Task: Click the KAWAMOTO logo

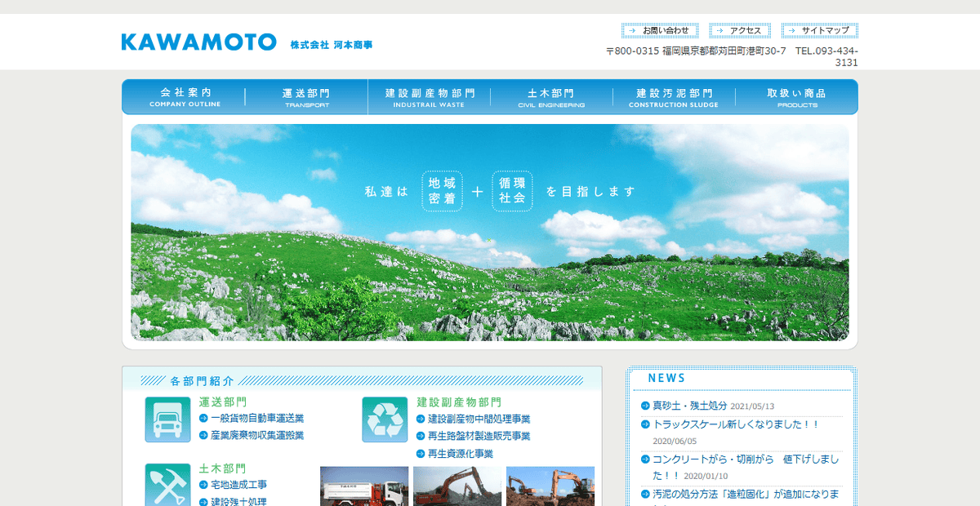Action: (x=200, y=39)
